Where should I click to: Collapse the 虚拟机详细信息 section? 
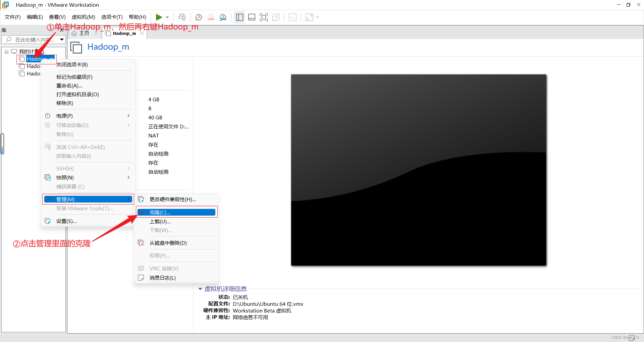(x=200, y=289)
